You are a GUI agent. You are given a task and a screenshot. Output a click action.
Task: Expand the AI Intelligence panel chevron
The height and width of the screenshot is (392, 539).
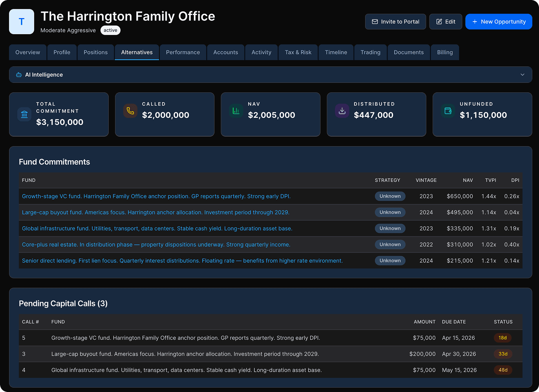[522, 75]
